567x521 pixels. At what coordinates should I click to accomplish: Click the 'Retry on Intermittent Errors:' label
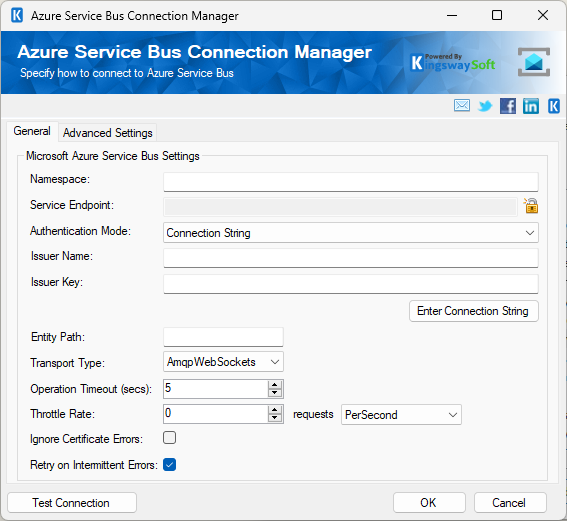coord(94,465)
